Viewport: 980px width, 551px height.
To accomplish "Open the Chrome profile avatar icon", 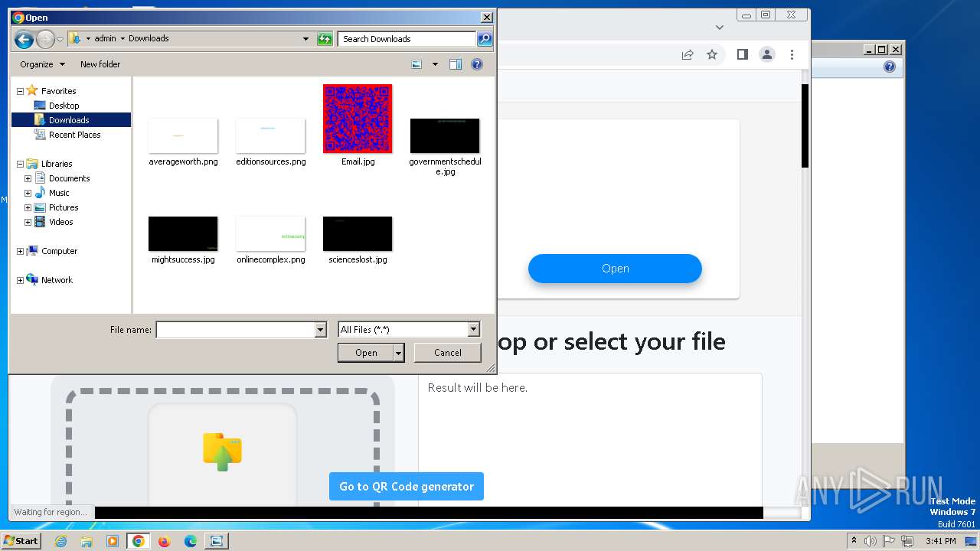I will click(x=766, y=54).
